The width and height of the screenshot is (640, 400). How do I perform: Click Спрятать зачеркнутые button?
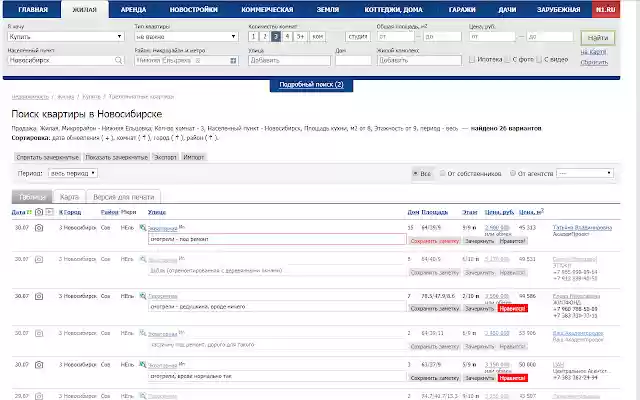click(47, 157)
